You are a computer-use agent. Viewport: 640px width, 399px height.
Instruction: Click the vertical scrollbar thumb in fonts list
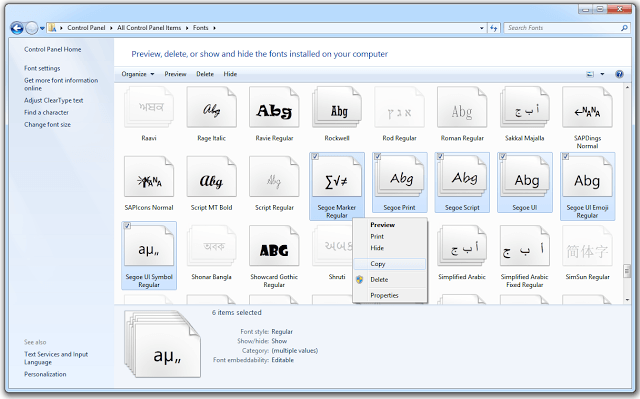coord(627,271)
